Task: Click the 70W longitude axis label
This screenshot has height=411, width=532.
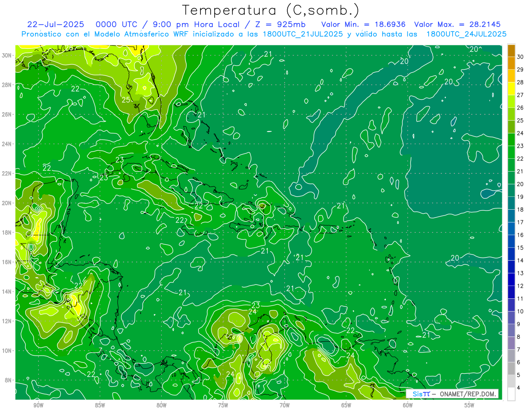Action: click(285, 405)
